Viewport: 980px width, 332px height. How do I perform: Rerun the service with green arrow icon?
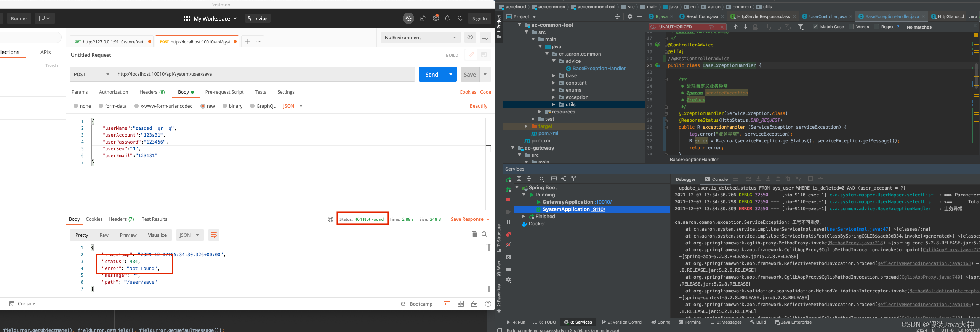click(508, 180)
